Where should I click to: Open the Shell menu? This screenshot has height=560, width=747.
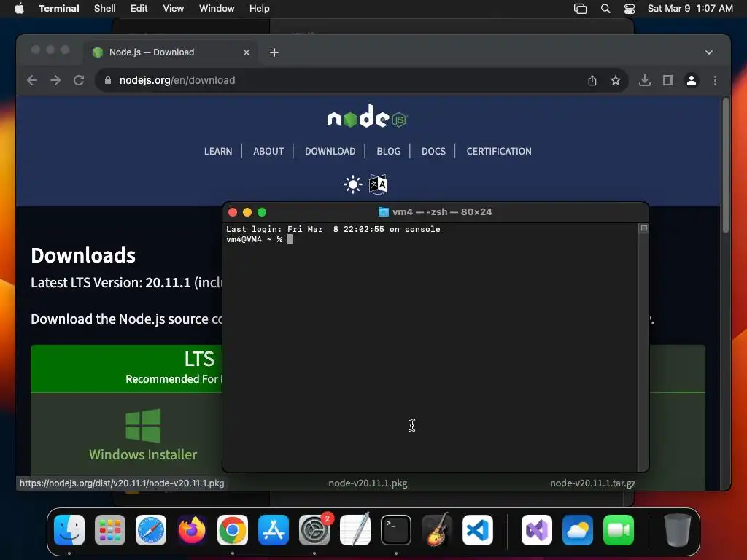point(104,9)
